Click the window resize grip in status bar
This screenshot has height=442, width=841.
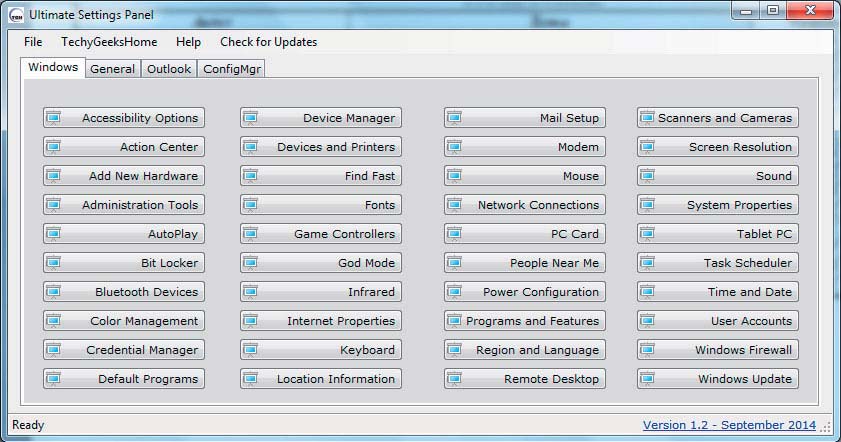point(825,427)
